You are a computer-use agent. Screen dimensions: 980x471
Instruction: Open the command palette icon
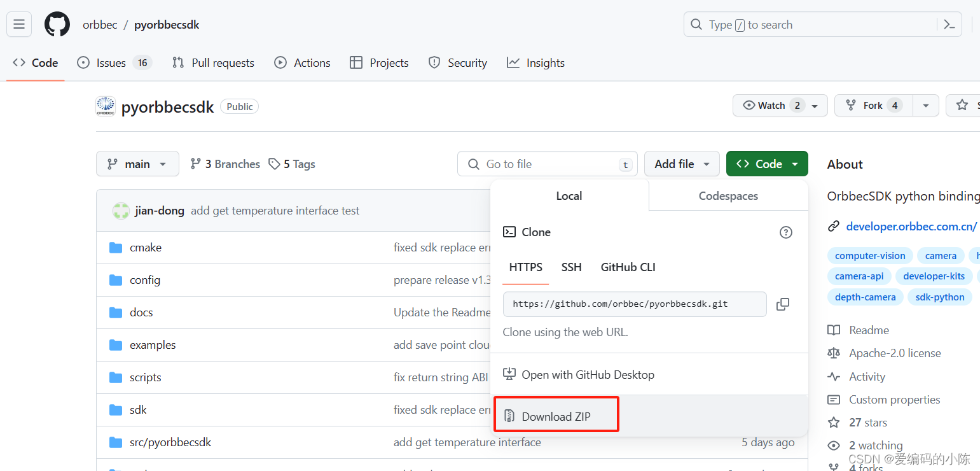(x=949, y=25)
